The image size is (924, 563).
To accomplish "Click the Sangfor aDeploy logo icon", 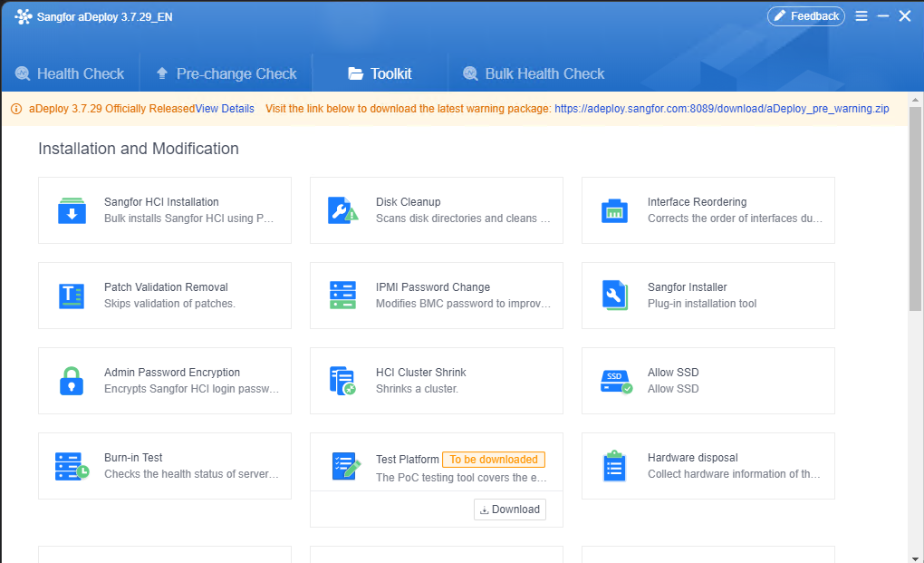I will [23, 16].
